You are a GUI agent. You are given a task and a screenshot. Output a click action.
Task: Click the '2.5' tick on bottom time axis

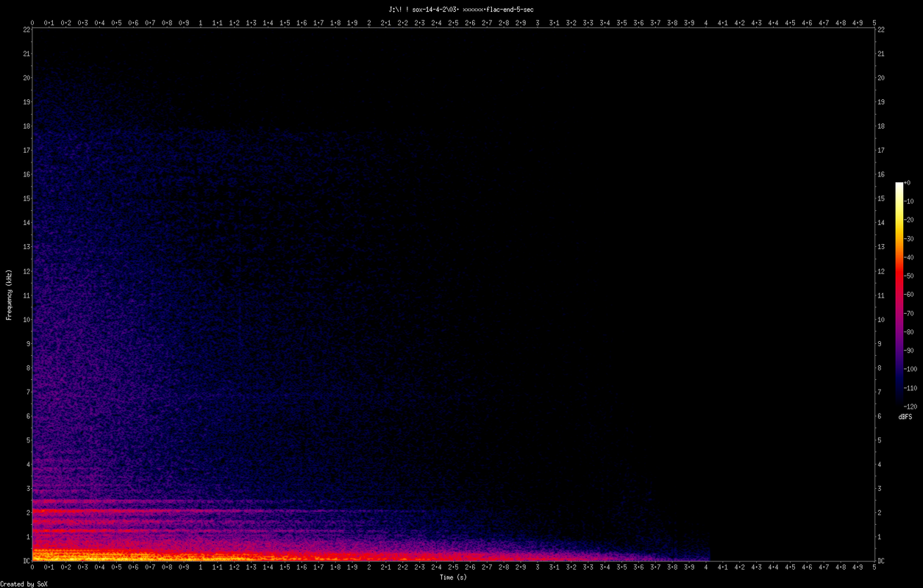coord(453,568)
